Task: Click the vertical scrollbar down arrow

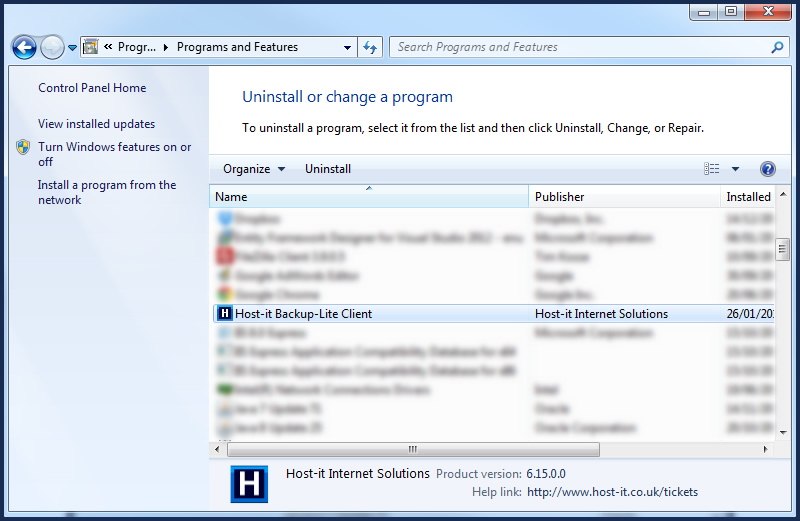Action: click(x=783, y=433)
